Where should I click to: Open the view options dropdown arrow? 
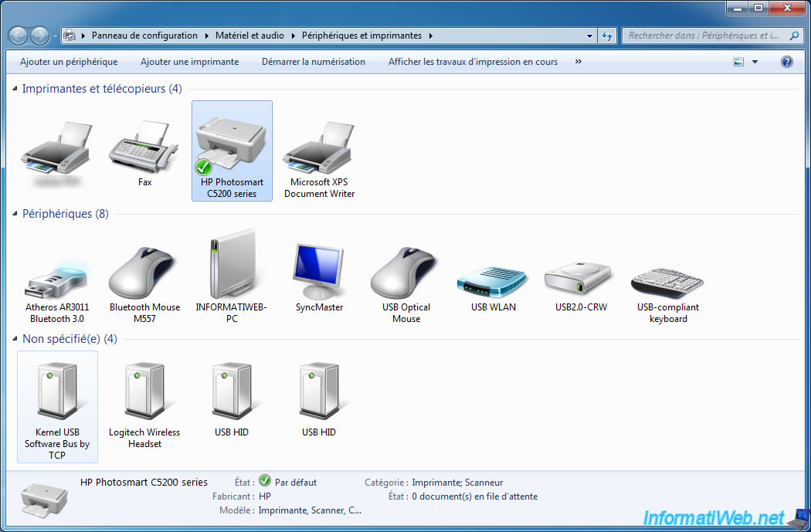point(755,62)
